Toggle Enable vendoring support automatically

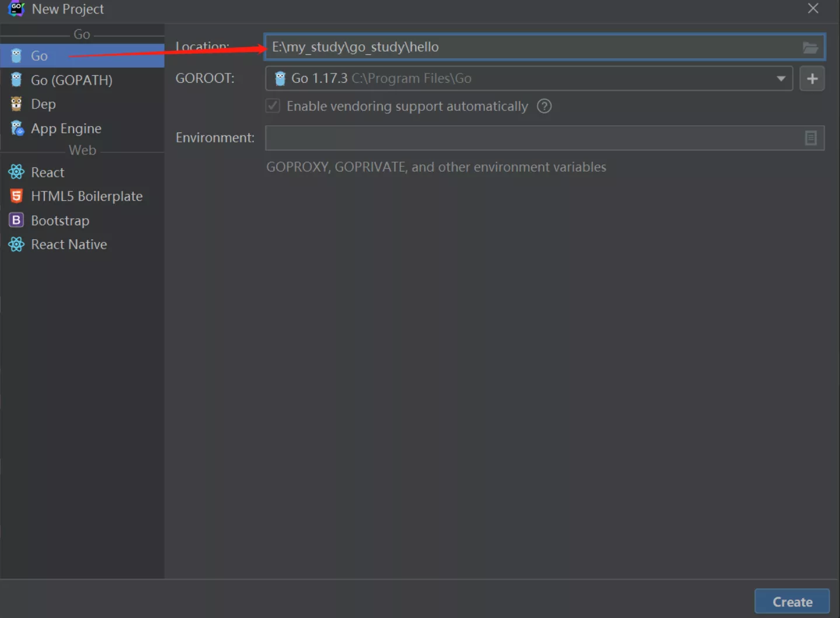[x=273, y=106]
